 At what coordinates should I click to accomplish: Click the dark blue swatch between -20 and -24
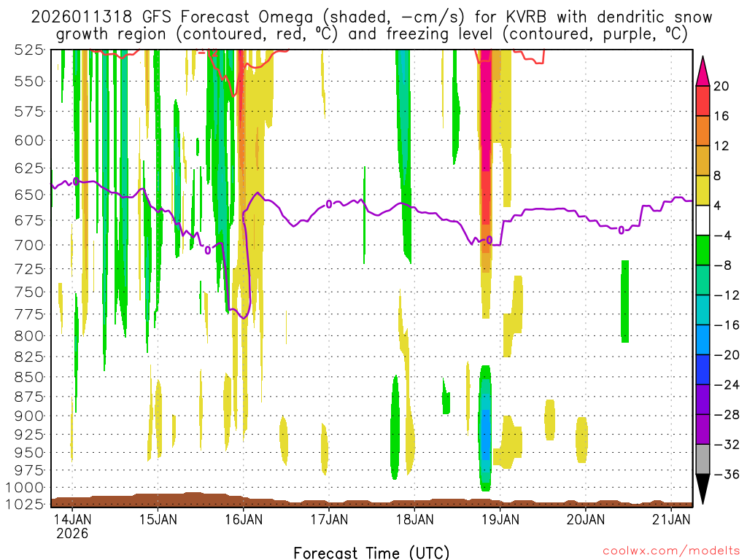703,370
